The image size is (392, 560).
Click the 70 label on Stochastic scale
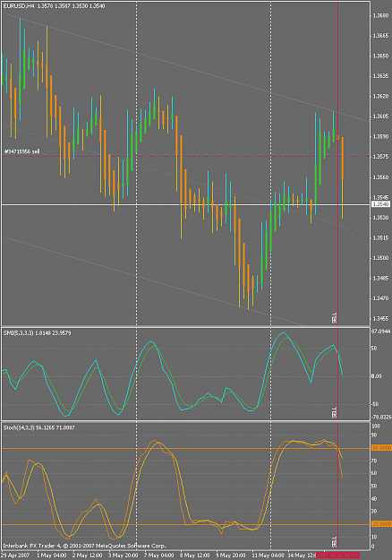(374, 461)
